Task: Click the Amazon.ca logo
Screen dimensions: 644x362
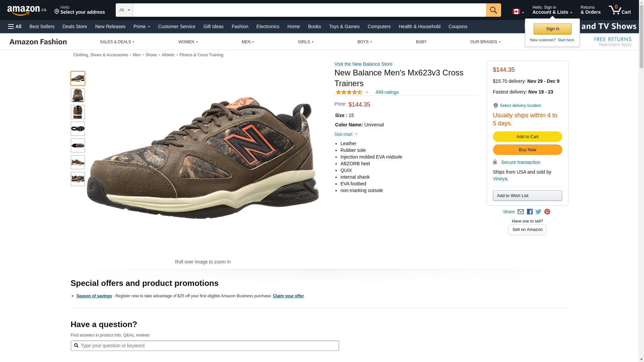Action: point(27,10)
